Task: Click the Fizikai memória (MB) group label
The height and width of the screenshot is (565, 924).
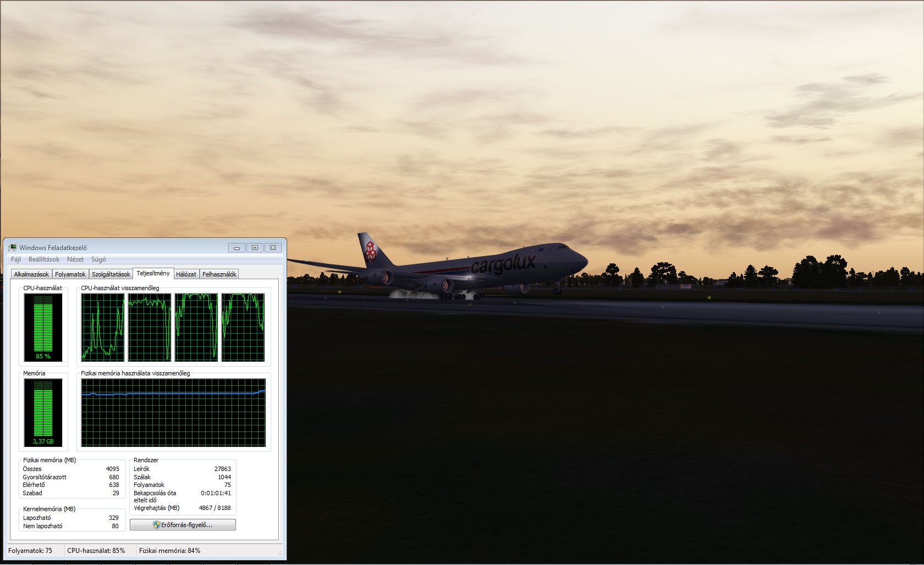Action: pos(50,460)
